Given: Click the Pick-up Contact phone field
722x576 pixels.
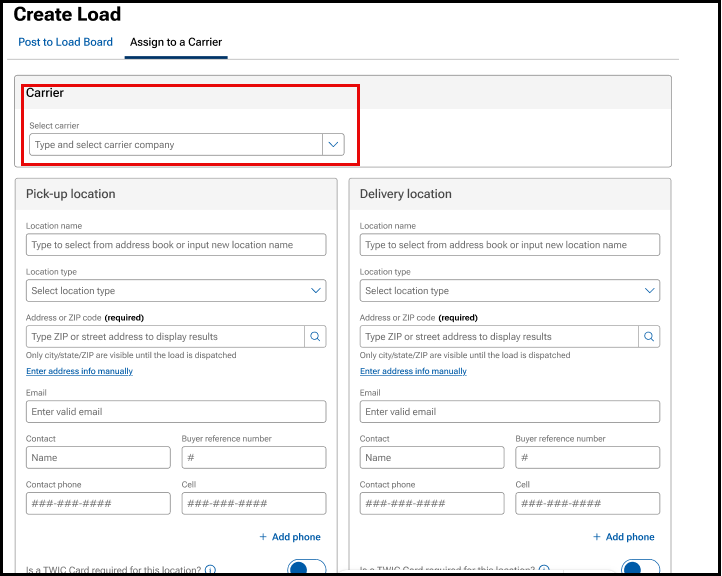Looking at the screenshot, I should click(x=98, y=504).
